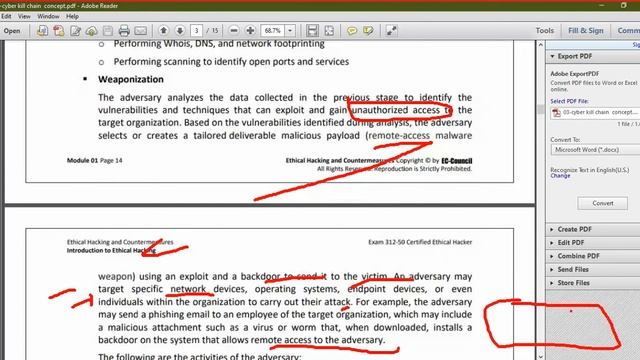
Task: Click the highlight text tool icon
Action: (368, 31)
